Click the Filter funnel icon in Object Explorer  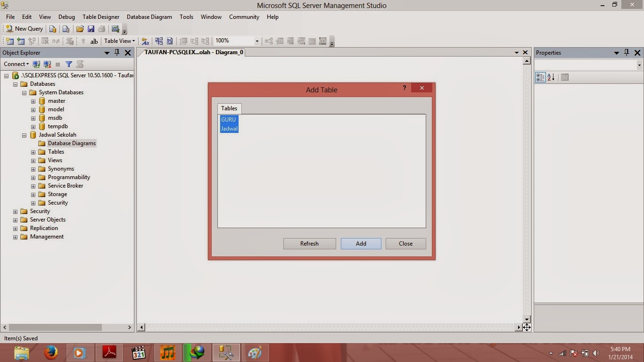pos(69,64)
